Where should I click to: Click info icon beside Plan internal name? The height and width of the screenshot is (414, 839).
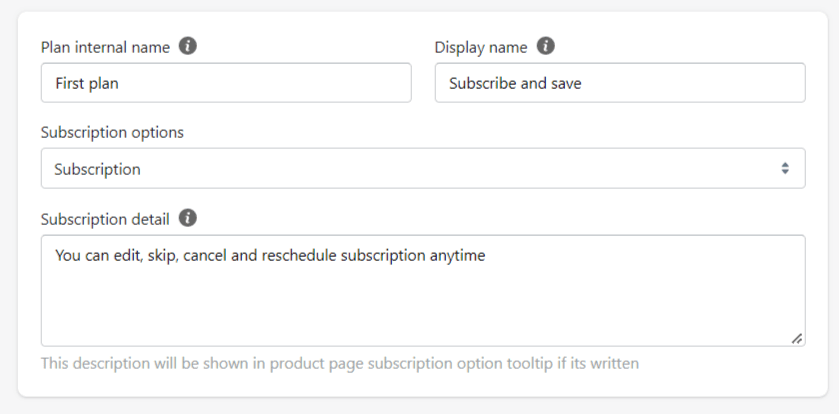[188, 47]
